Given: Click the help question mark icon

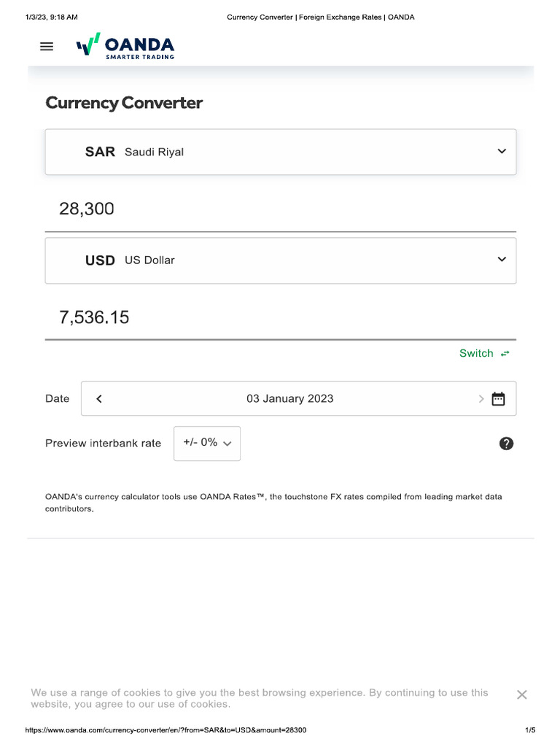Looking at the screenshot, I should (506, 444).
